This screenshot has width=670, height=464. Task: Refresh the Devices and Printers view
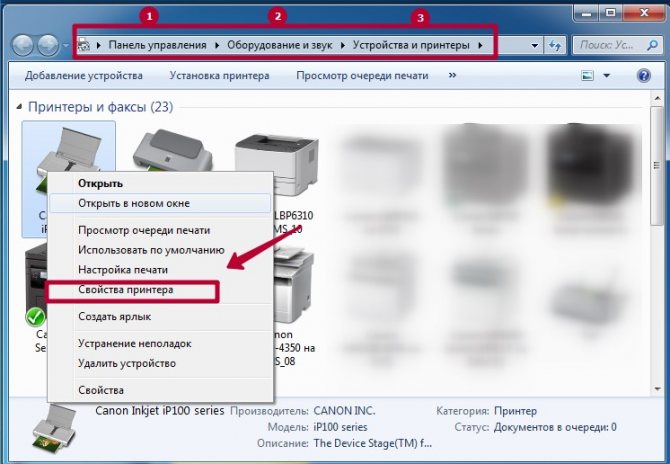point(555,45)
